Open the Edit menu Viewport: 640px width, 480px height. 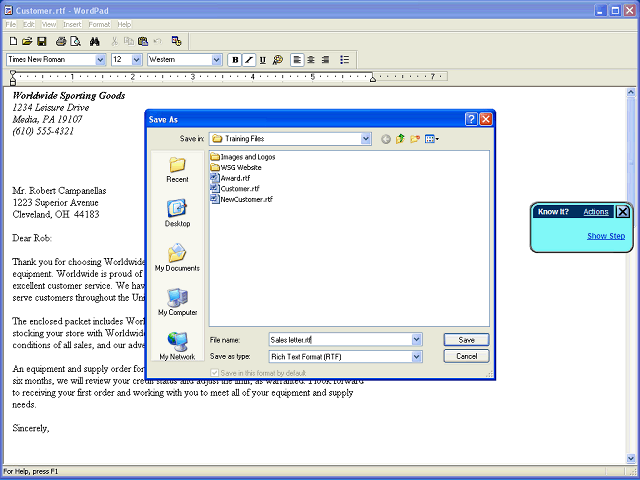pyautogui.click(x=29, y=24)
